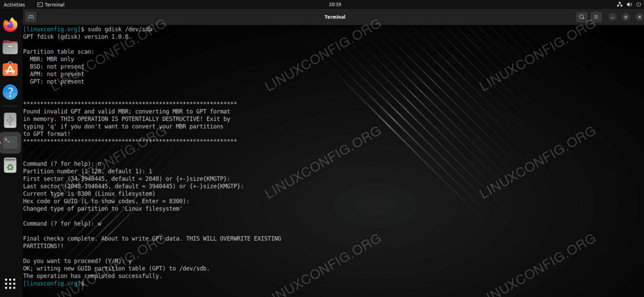Screen dimensions: 644x297
Task: Click the Activities button
Action: pyautogui.click(x=14, y=4)
